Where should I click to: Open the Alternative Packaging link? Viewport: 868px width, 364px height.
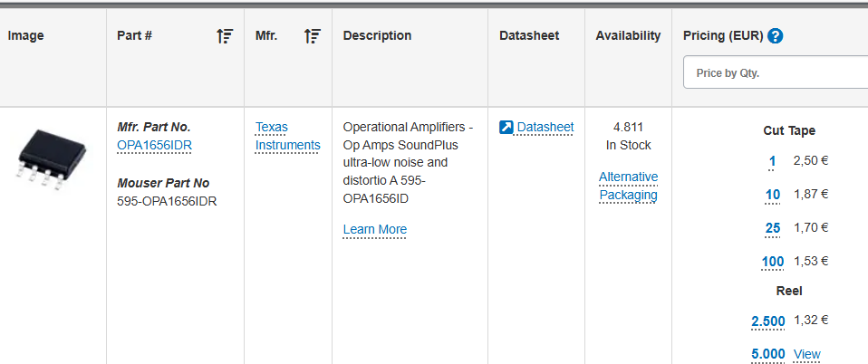pos(628,186)
